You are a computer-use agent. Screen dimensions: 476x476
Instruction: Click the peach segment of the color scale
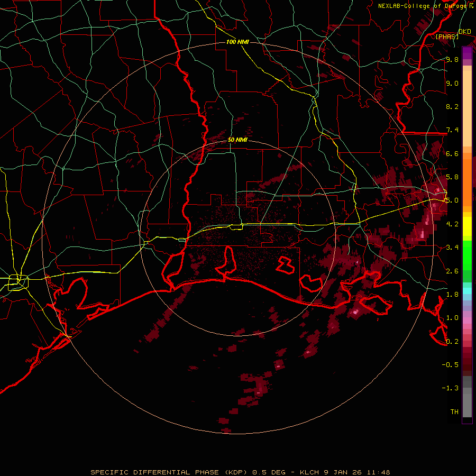coord(467,108)
